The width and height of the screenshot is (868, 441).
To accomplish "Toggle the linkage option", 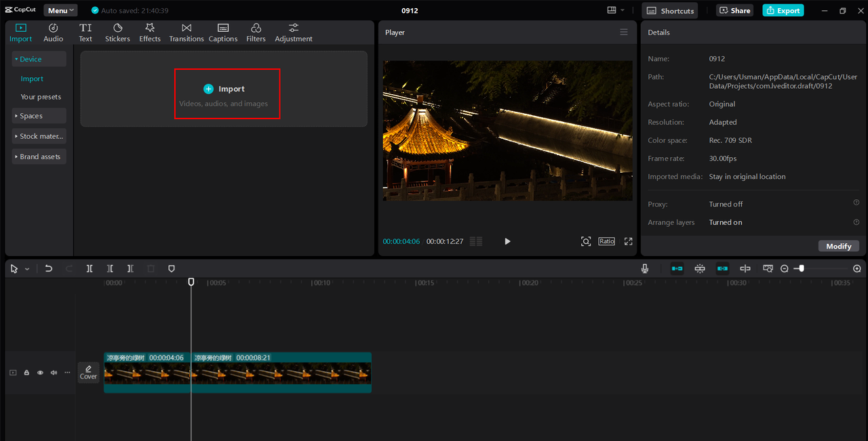I will (722, 268).
